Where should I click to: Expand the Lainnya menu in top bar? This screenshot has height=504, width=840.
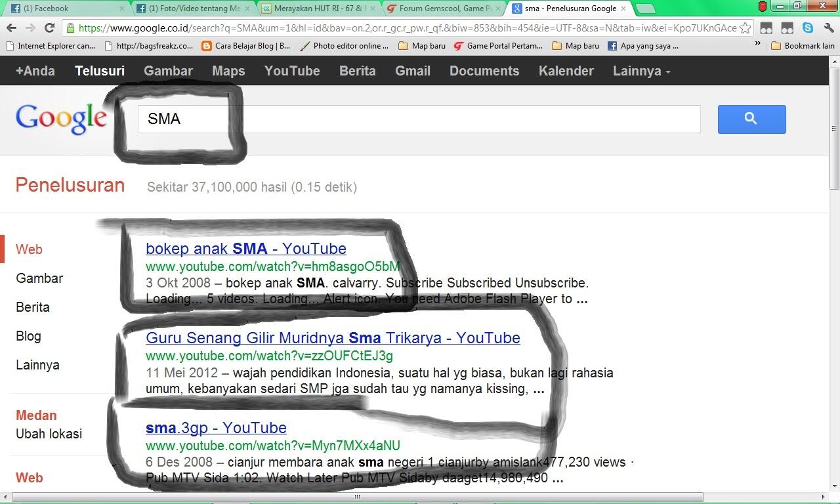point(641,71)
